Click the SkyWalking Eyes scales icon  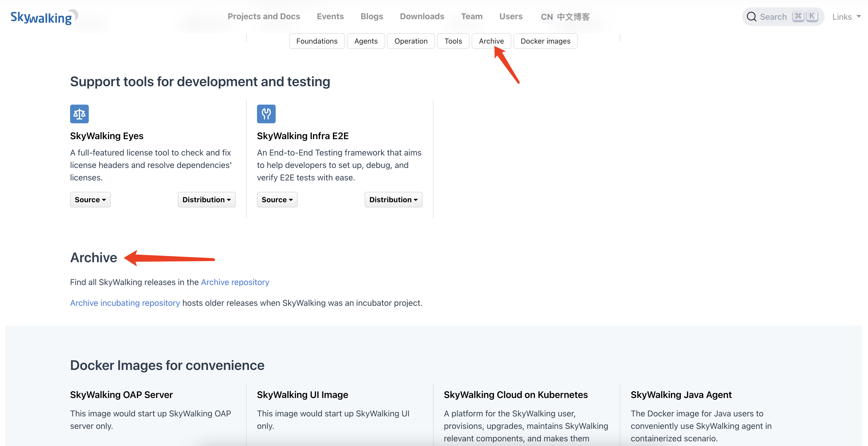[x=79, y=114]
